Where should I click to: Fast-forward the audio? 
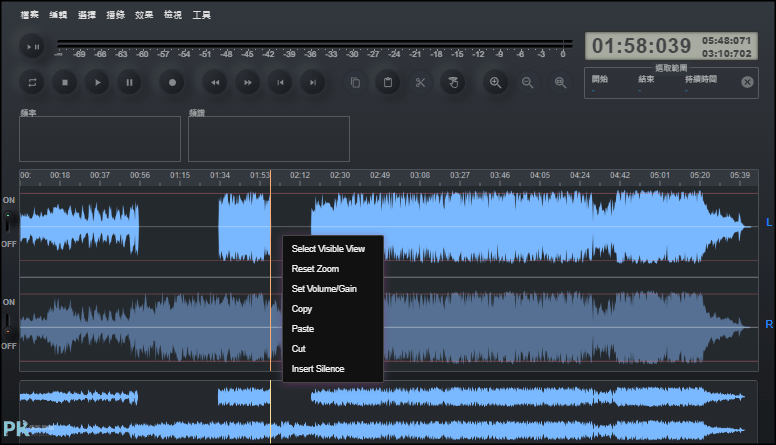tap(248, 83)
